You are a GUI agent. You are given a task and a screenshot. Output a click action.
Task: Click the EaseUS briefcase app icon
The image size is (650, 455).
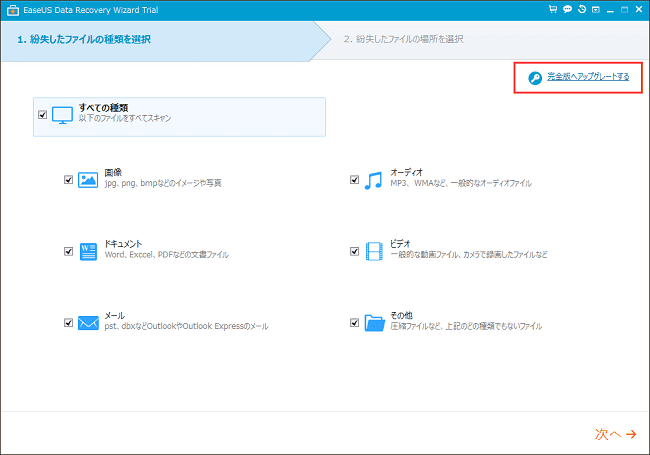12,10
